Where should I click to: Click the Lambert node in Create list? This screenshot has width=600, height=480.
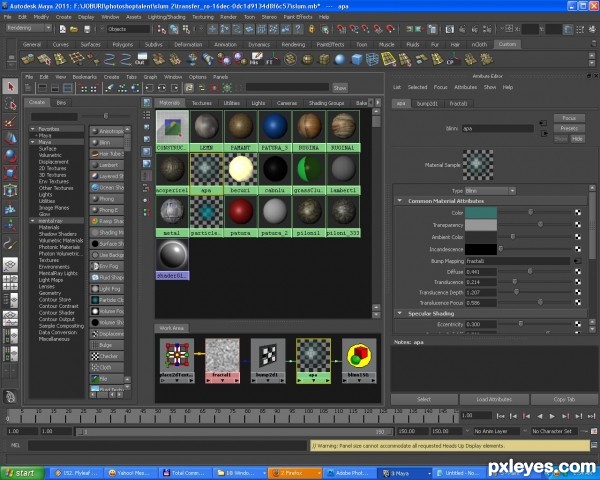tap(107, 165)
